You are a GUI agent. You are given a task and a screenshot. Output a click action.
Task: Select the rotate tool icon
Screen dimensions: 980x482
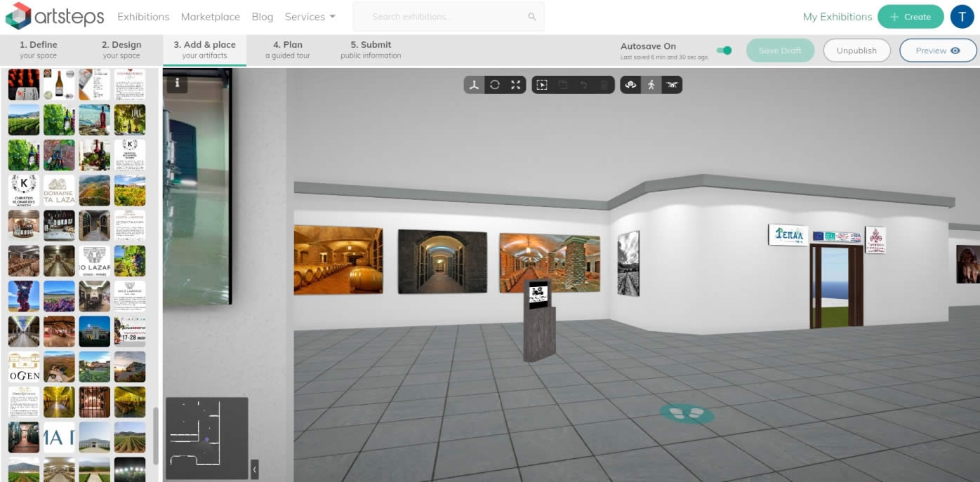tap(495, 85)
